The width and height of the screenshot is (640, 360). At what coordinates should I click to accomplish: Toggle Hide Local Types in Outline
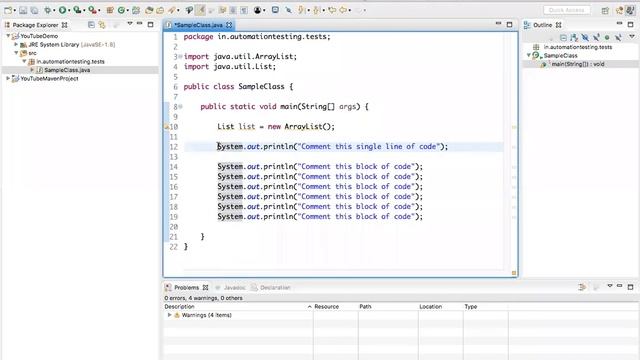(x=618, y=38)
